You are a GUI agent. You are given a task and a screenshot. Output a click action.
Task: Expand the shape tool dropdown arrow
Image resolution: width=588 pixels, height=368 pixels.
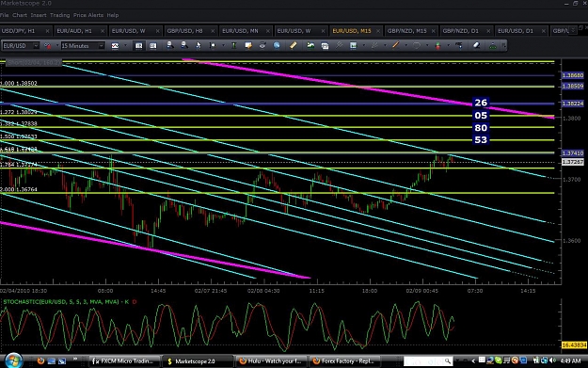coord(427,46)
